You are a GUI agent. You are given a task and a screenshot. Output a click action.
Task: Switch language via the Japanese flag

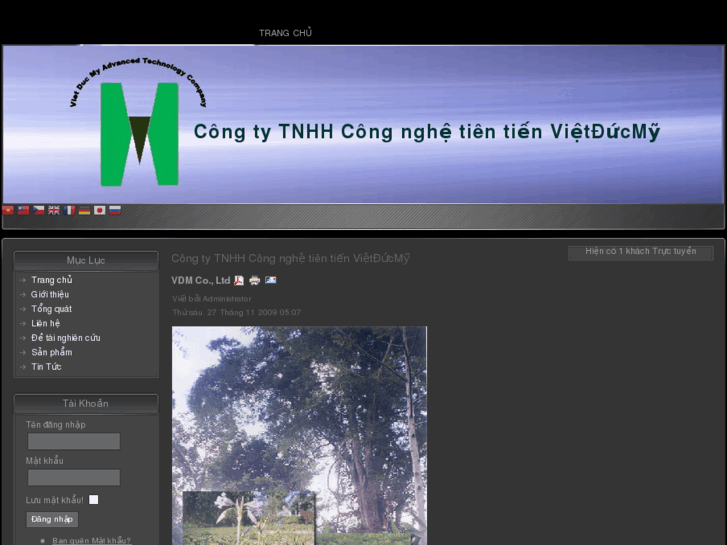100,211
